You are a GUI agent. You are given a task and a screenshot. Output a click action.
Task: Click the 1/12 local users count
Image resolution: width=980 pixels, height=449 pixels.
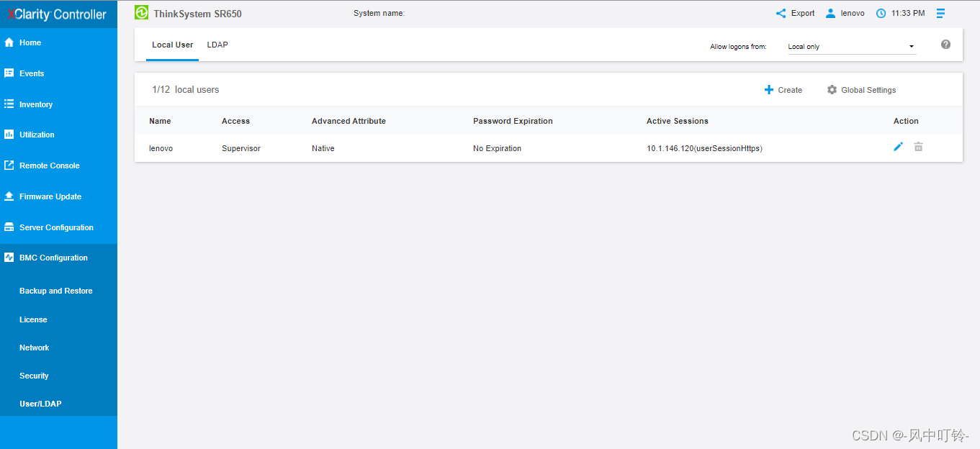click(185, 90)
